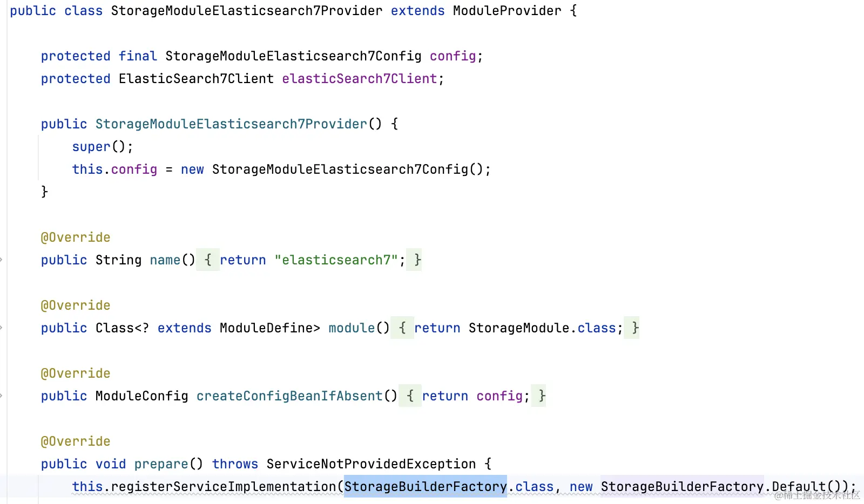Viewport: 864px width, 504px height.
Task: Click the highlighted StorageBuilderFactory text
Action: [426, 487]
